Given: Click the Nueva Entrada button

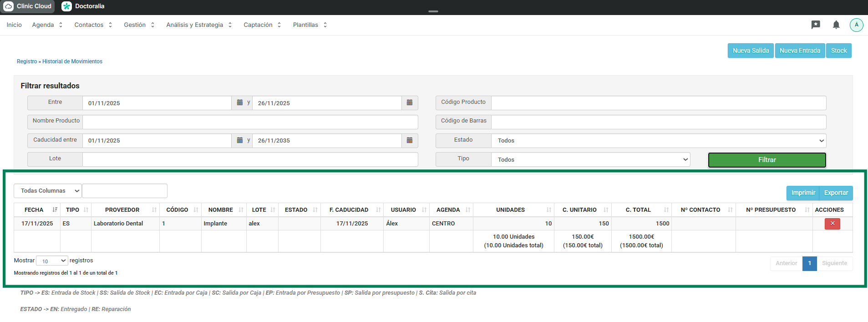Looking at the screenshot, I should pyautogui.click(x=799, y=51).
